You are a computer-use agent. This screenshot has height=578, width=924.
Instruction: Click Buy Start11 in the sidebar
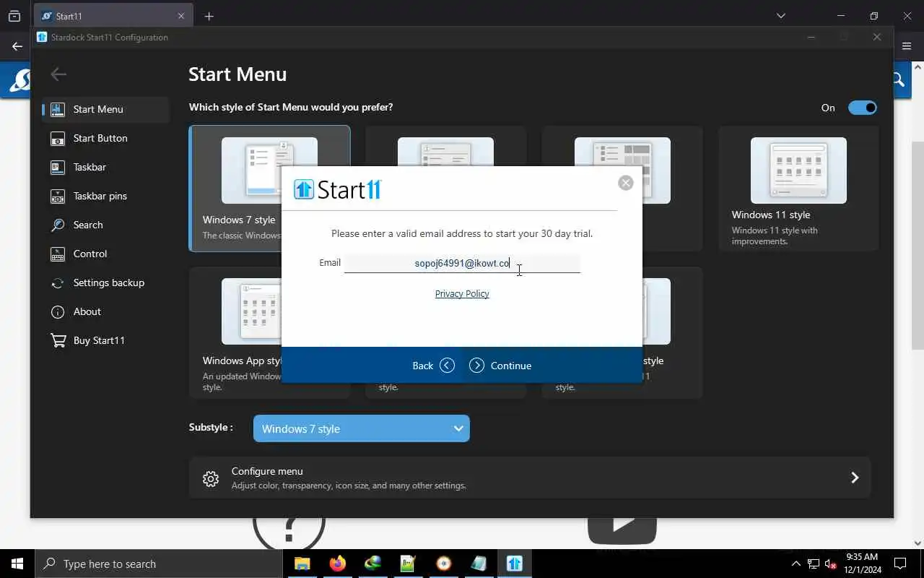point(105,340)
